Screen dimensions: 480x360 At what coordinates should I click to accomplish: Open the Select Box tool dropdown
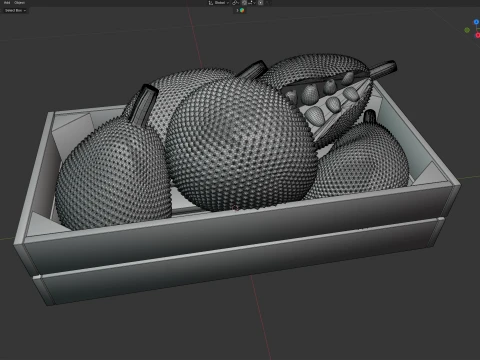(15, 10)
